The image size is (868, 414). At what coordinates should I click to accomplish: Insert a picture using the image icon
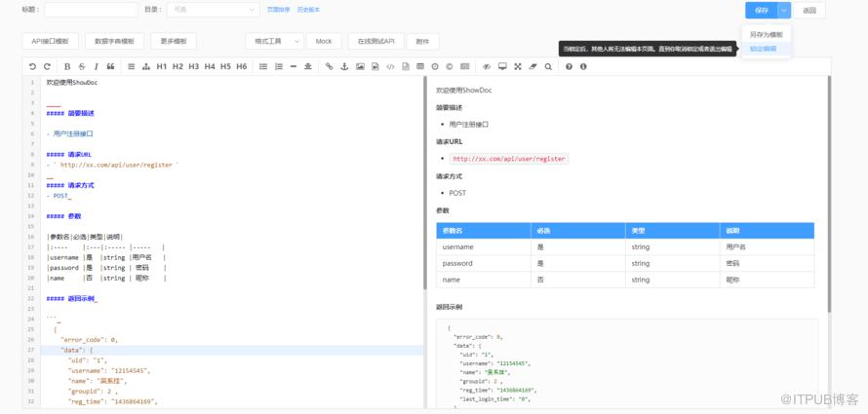tap(360, 66)
